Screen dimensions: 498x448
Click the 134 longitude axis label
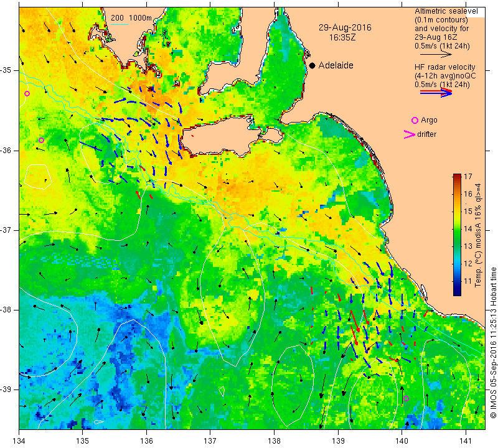tap(19, 441)
